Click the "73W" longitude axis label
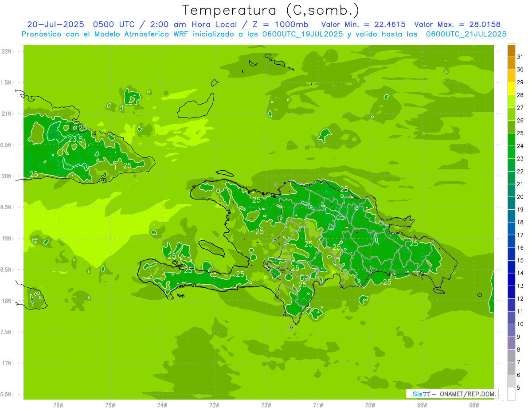The height and width of the screenshot is (411, 532). pyautogui.click(x=214, y=405)
